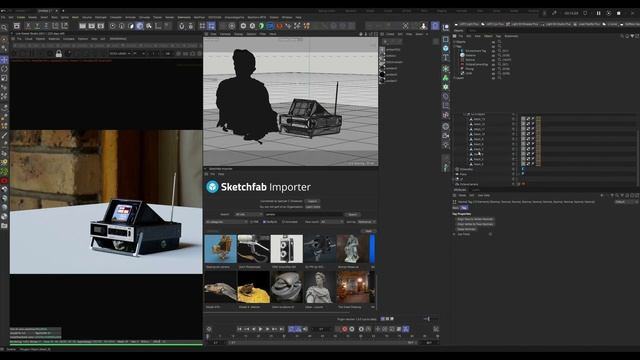The width and height of the screenshot is (640, 360).
Task: Open the search icon at top of left palette
Action: pyautogui.click(x=4, y=27)
